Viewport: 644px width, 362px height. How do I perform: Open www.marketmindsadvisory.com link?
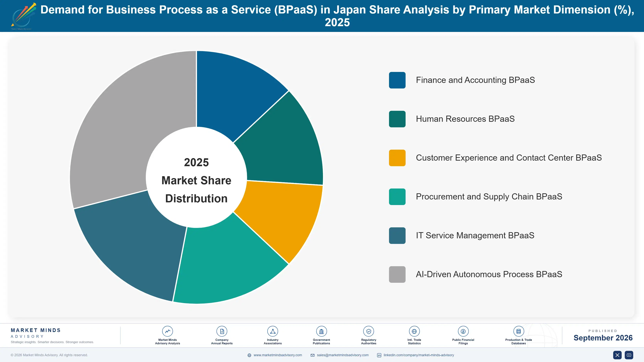278,355
